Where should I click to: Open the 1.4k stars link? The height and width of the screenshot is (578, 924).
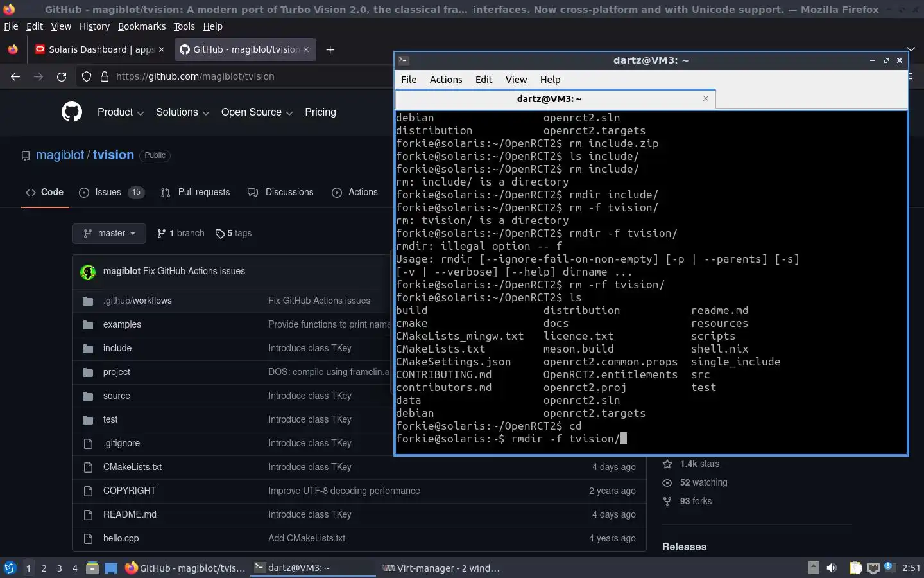[691, 464]
